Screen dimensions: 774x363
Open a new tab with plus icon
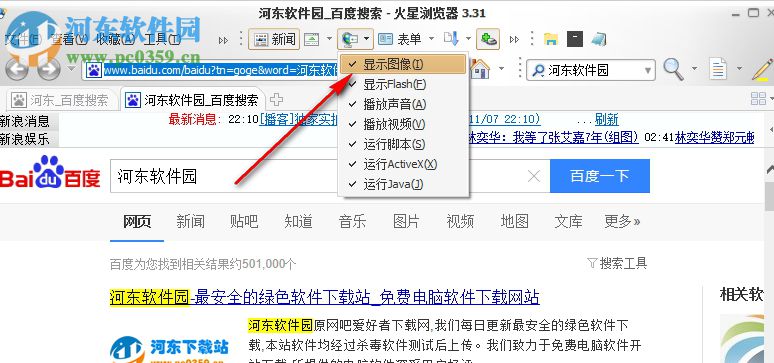pos(276,100)
